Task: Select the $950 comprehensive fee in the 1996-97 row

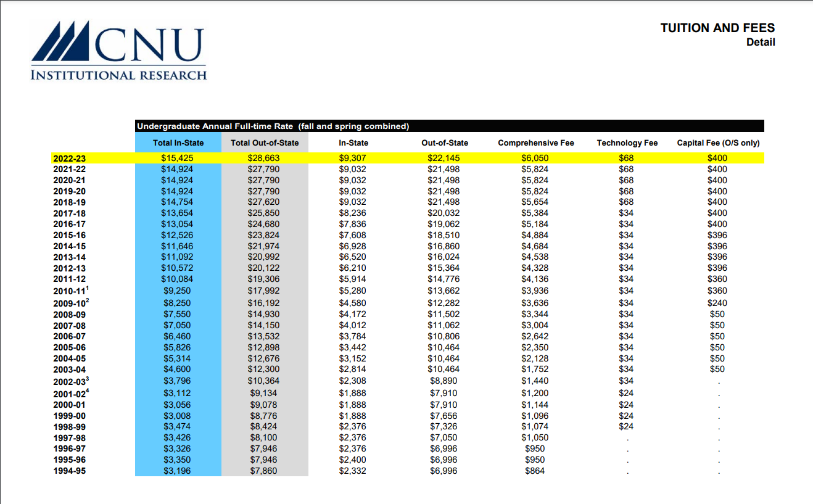Action: click(535, 448)
